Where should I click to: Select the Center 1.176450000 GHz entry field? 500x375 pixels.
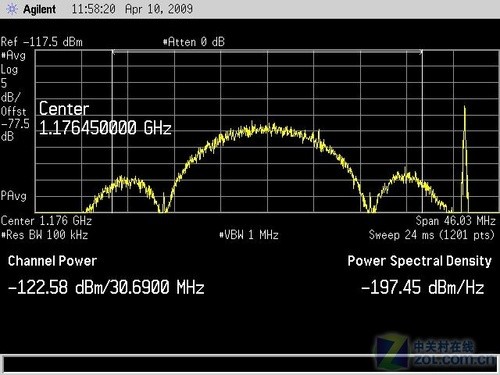click(105, 118)
